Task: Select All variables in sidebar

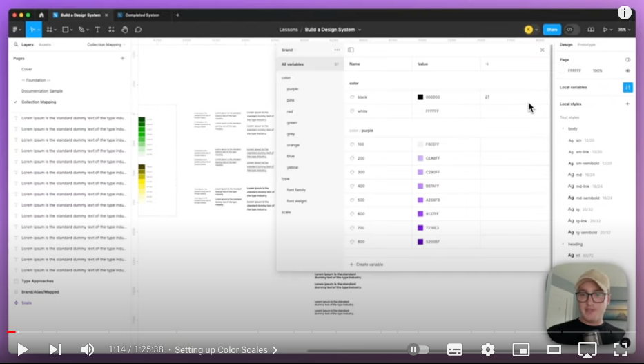Action: (x=310, y=64)
